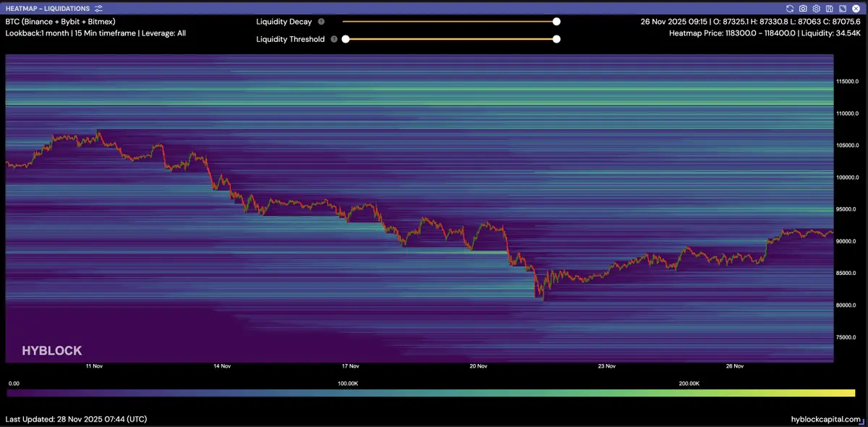This screenshot has width=868, height=427.
Task: Click the liquidity color scale bar
Action: [431, 393]
